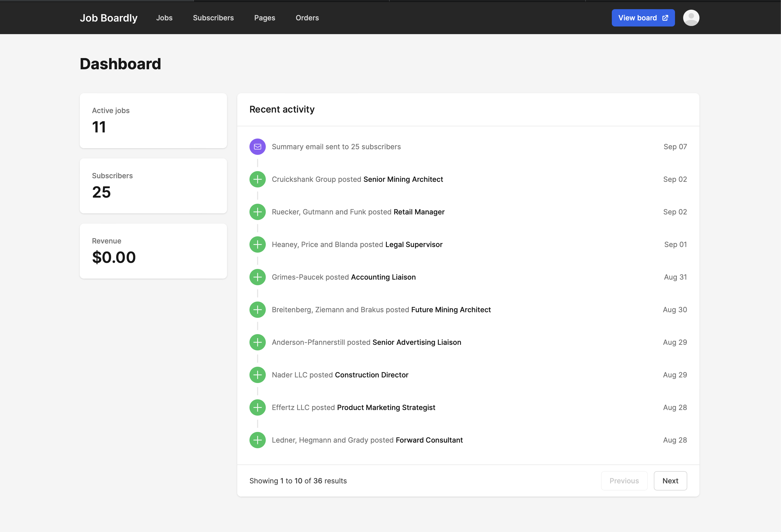The height and width of the screenshot is (532, 781).
Task: Open the Jobs navigation tab
Action: pos(164,18)
